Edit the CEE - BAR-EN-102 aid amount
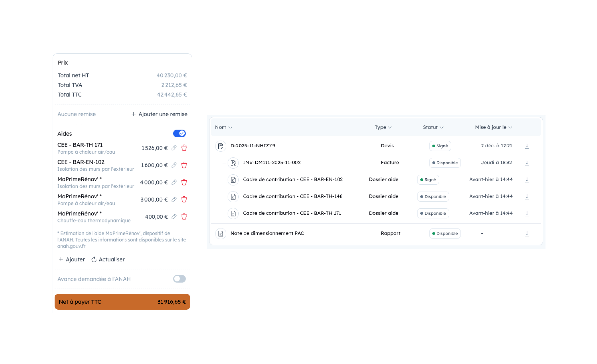This screenshot has width=597, height=364. tap(174, 165)
